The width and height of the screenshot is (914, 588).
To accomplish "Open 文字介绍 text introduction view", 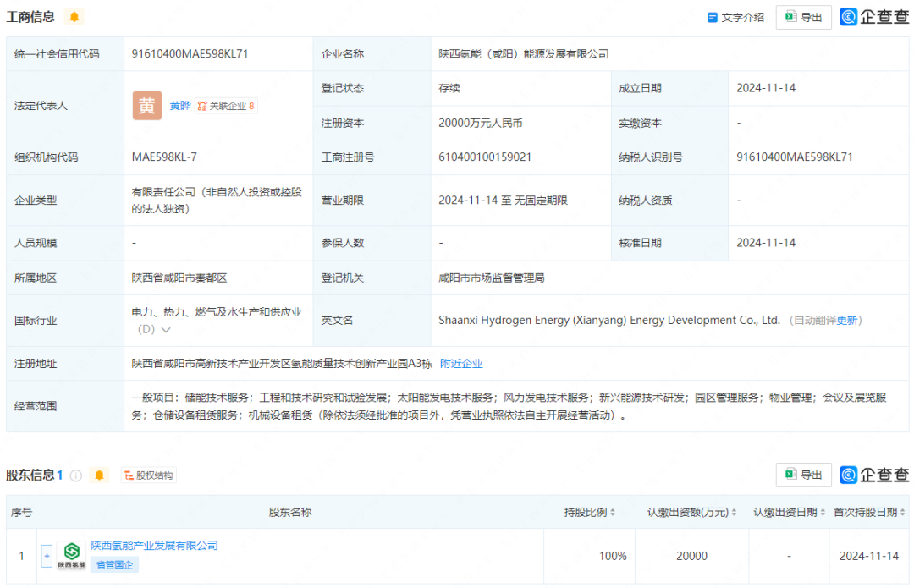I will pyautogui.click(x=735, y=18).
